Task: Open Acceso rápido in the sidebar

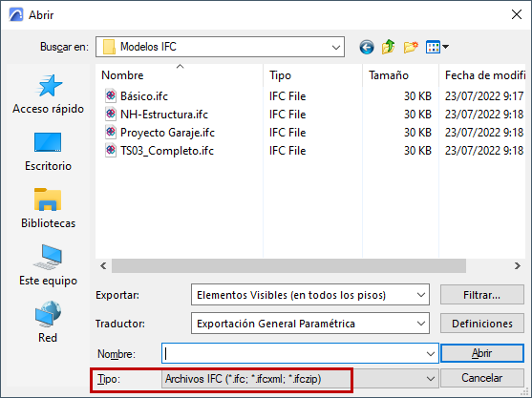Action: pos(48,94)
